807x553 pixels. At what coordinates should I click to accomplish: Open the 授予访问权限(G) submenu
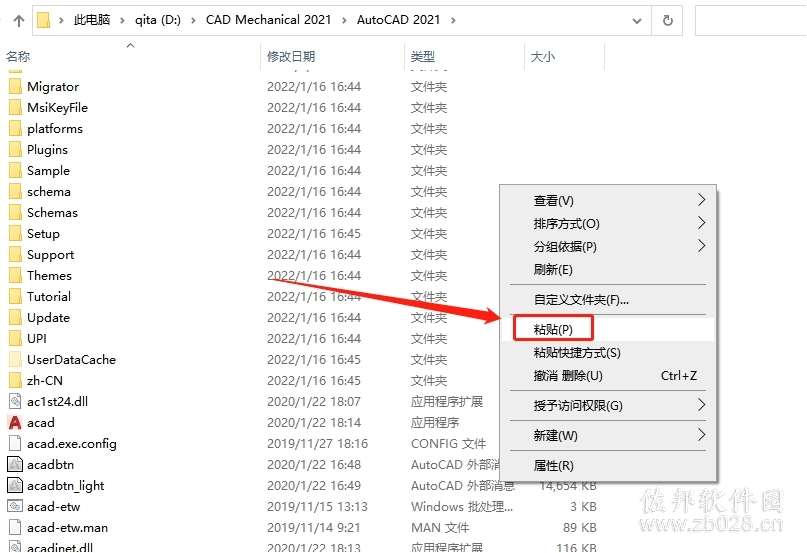tap(608, 406)
